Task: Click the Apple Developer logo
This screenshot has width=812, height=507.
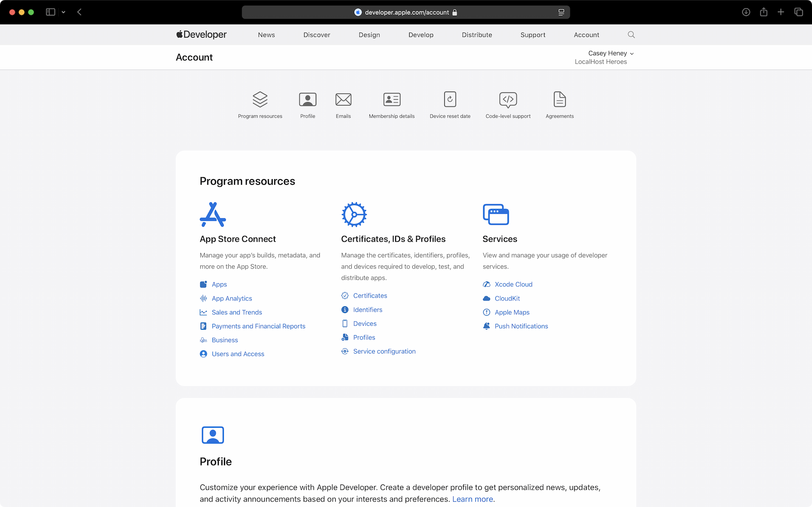Action: pos(201,34)
